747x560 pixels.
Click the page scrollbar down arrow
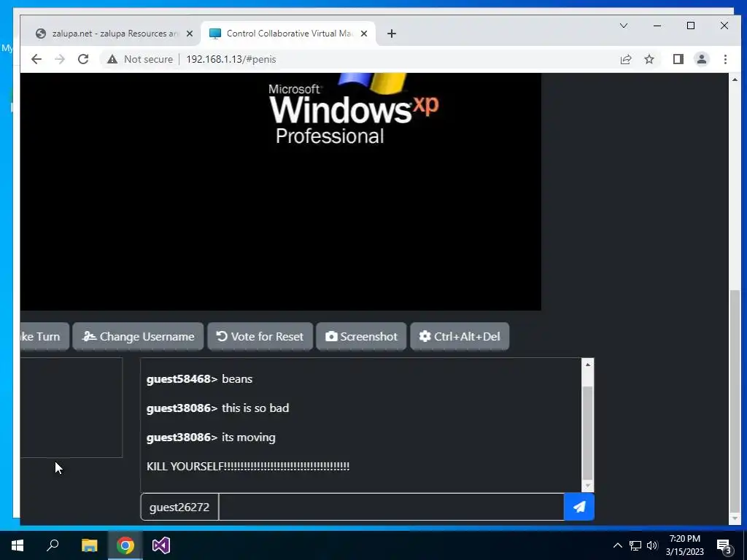735,518
